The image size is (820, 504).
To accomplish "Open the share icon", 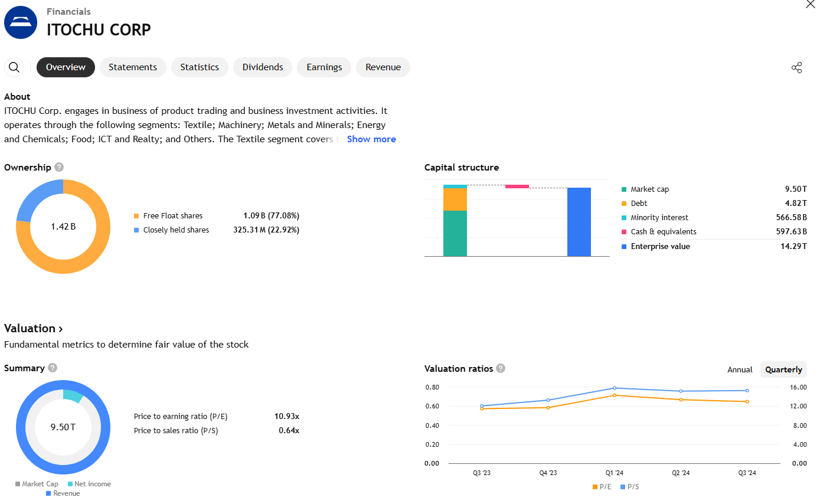I will click(796, 67).
